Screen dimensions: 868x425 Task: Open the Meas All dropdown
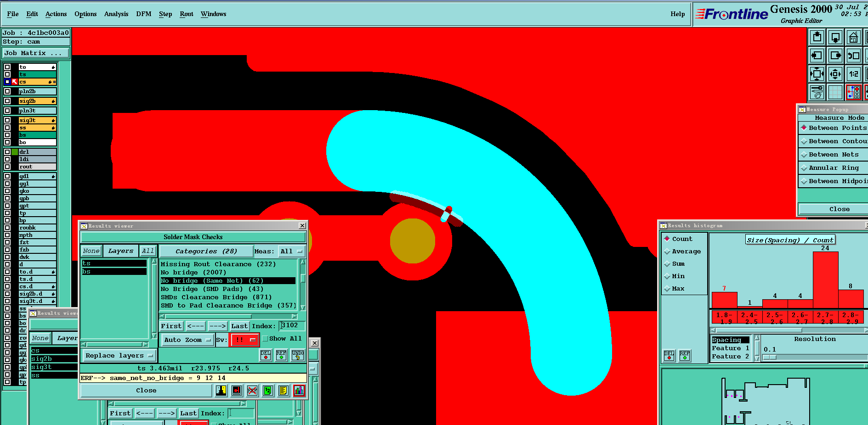click(x=292, y=252)
